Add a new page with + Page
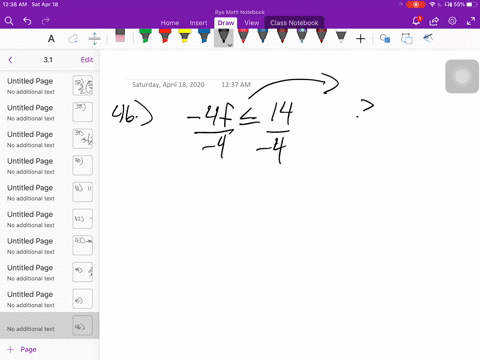This screenshot has width=480, height=360. point(22,349)
